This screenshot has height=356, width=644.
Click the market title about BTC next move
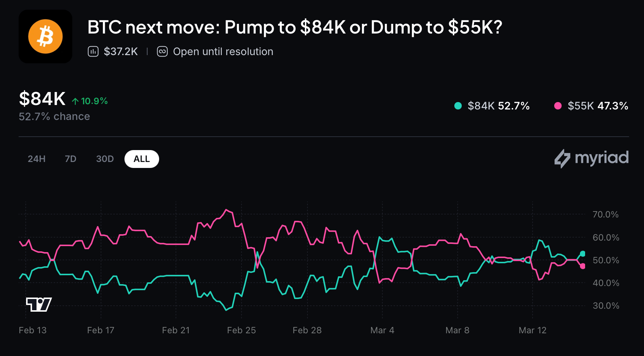pyautogui.click(x=295, y=27)
